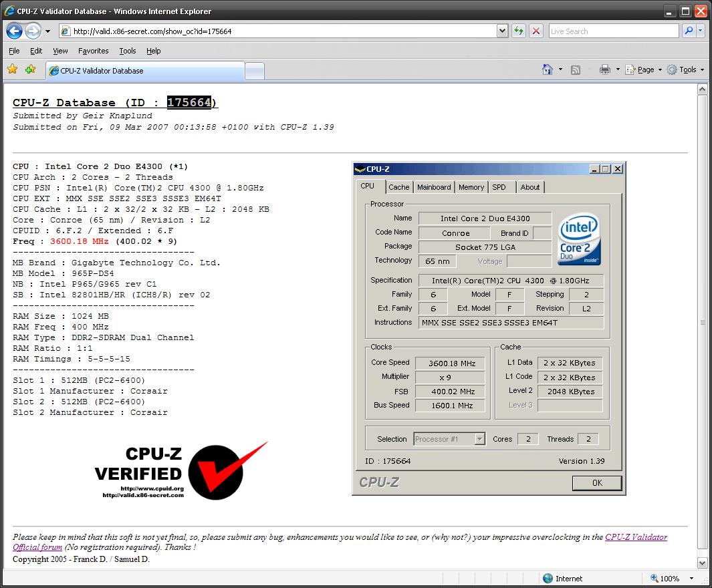This screenshot has width=712, height=588.
Task: Click the 100% zoom level button
Action: click(x=665, y=579)
